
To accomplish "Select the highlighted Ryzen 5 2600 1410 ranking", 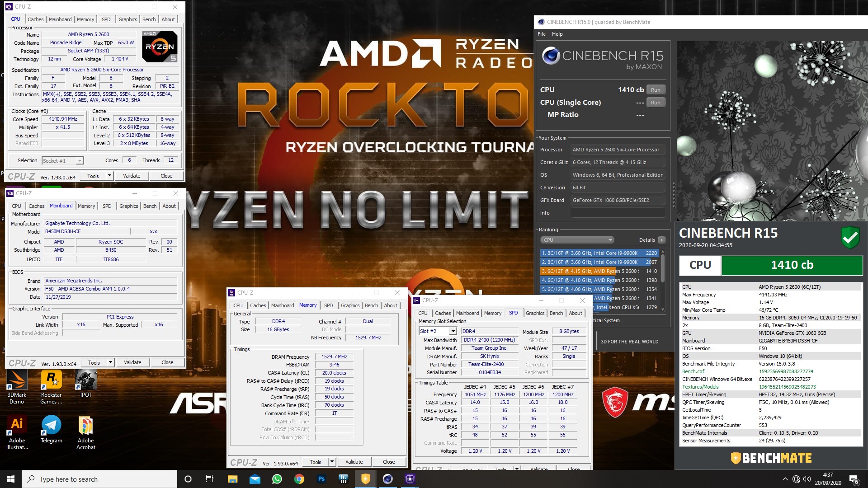I will tap(599, 271).
